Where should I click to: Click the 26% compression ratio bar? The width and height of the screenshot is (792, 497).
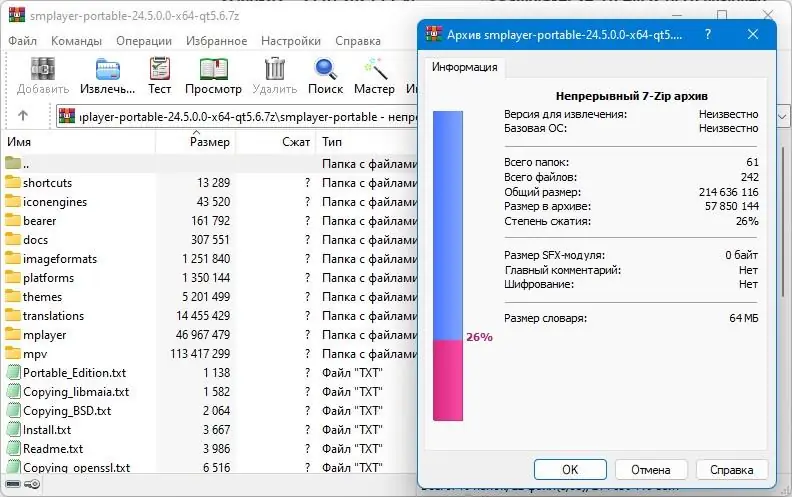448,266
